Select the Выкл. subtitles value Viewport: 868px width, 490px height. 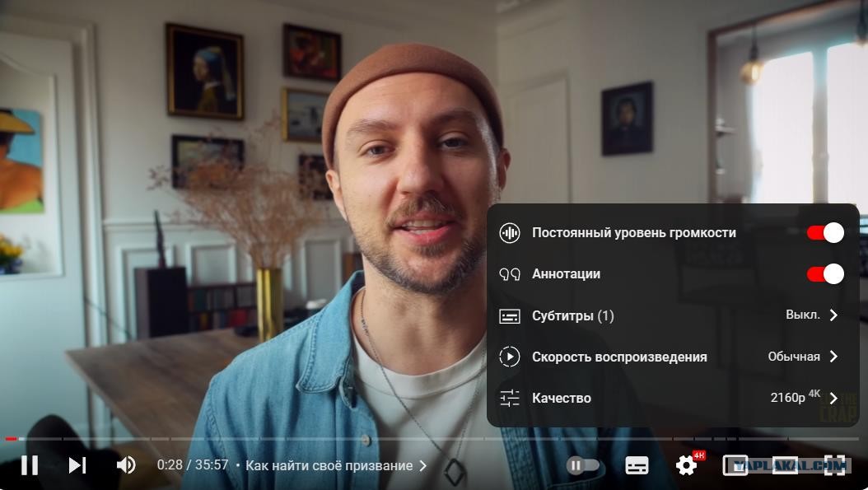click(803, 315)
